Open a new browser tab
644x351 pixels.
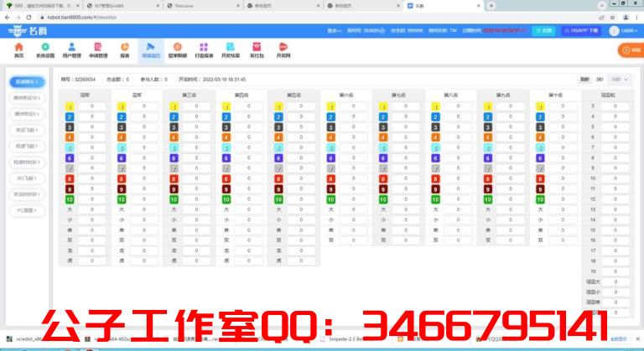tap(491, 6)
